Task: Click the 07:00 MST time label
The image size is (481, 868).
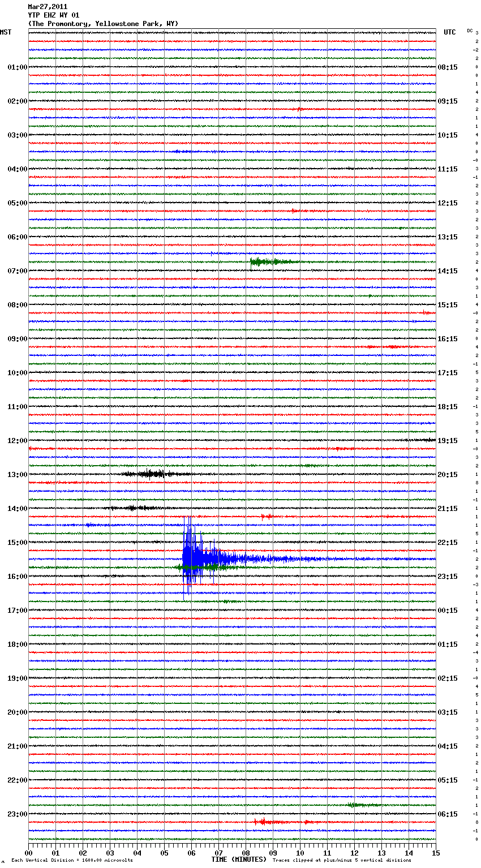Action: (17, 270)
